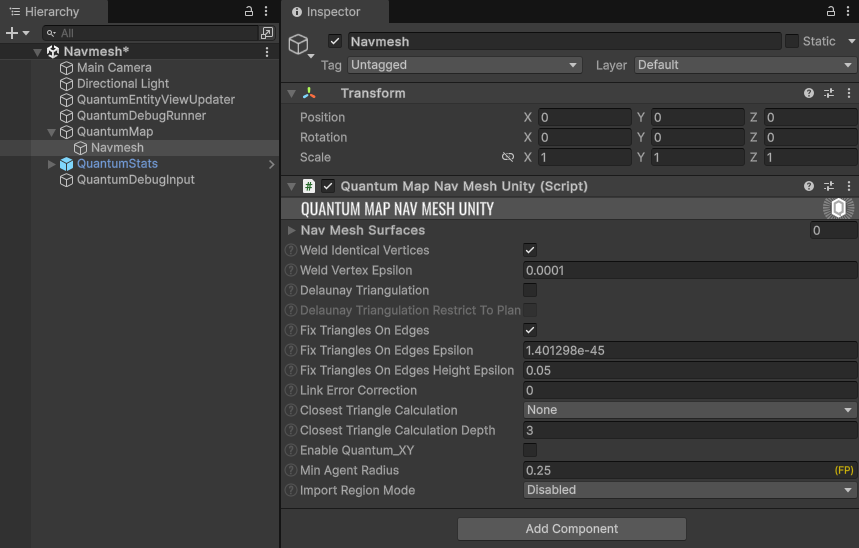The height and width of the screenshot is (548, 859).
Task: Open Transform component help reference
Action: (809, 93)
